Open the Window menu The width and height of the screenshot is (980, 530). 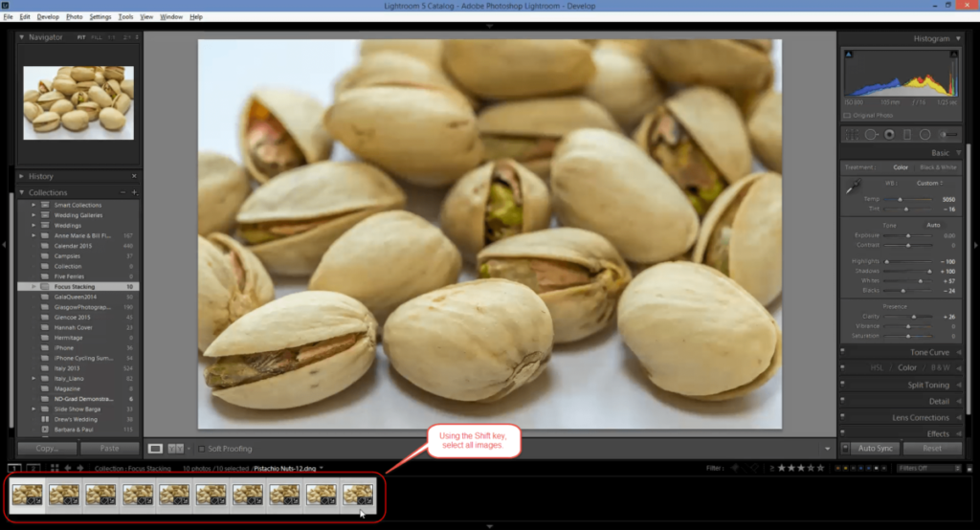[x=171, y=17]
